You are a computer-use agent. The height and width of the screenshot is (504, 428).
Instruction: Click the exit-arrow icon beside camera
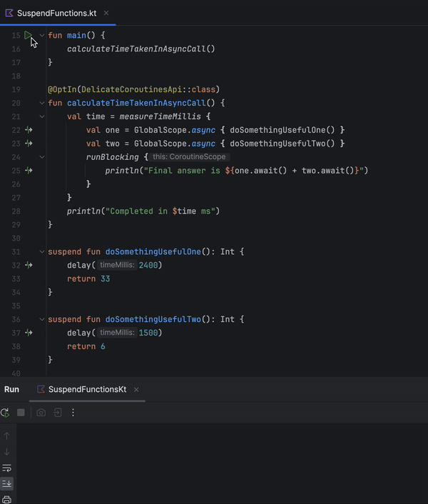(x=57, y=413)
